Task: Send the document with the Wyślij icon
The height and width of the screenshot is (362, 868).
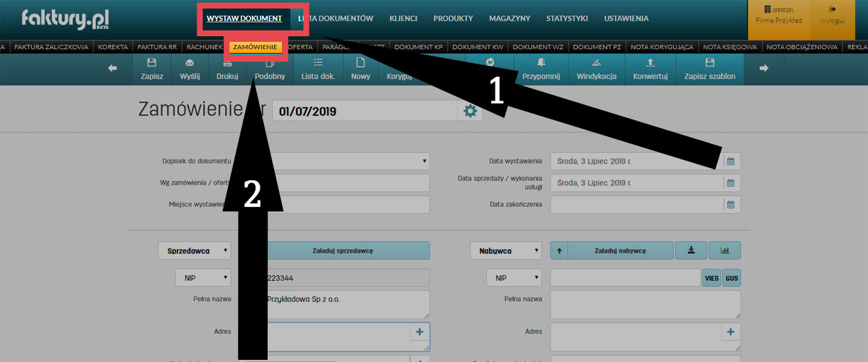Action: click(x=190, y=69)
